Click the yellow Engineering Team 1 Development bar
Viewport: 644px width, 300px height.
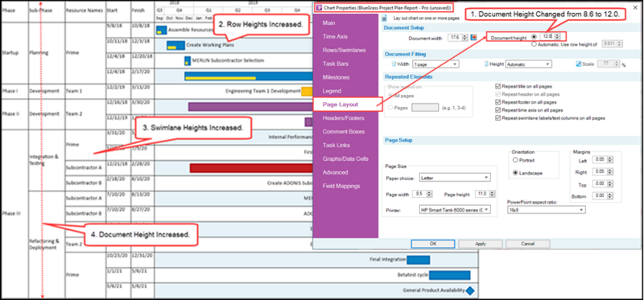(307, 91)
